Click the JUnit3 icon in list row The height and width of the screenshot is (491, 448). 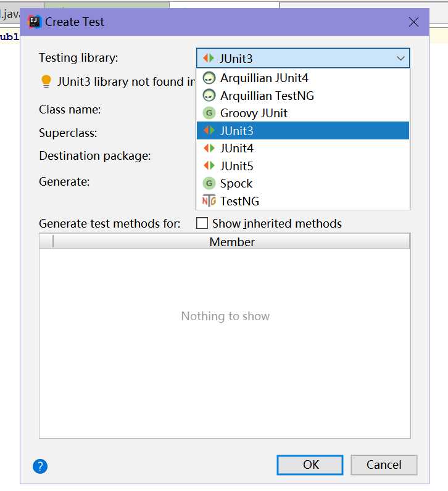[x=209, y=130]
